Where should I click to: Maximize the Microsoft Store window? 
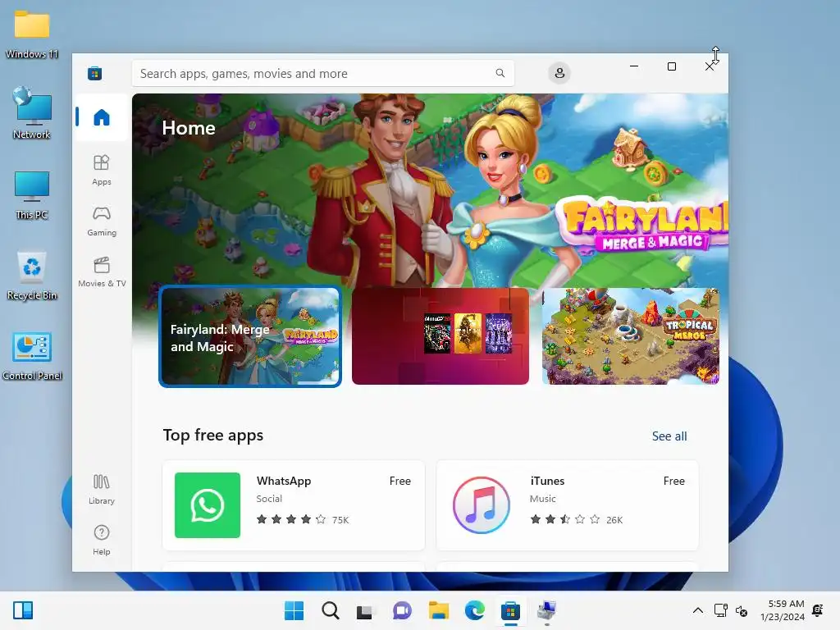click(672, 66)
